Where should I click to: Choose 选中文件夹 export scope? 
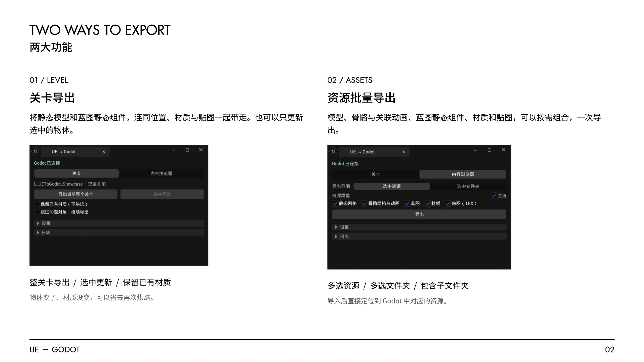click(x=468, y=186)
